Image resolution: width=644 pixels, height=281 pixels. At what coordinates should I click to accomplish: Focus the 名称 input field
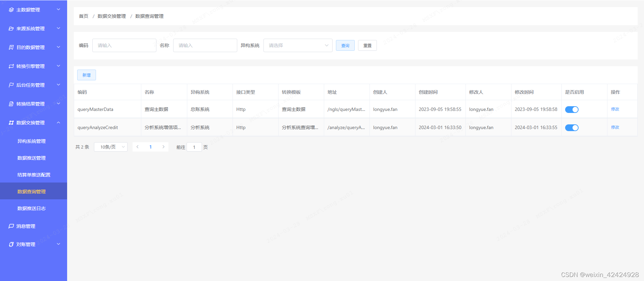pyautogui.click(x=205, y=45)
